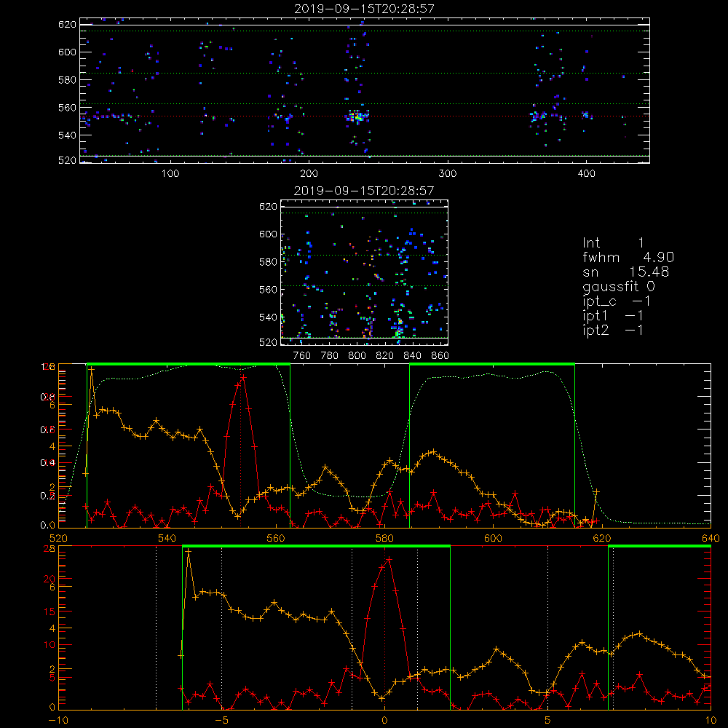Click x-axis label 820 on the small scatter plot
The width and height of the screenshot is (728, 728).
(385, 356)
